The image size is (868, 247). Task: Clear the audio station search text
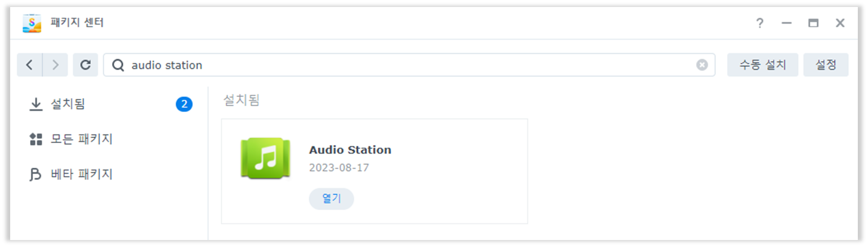coord(702,65)
